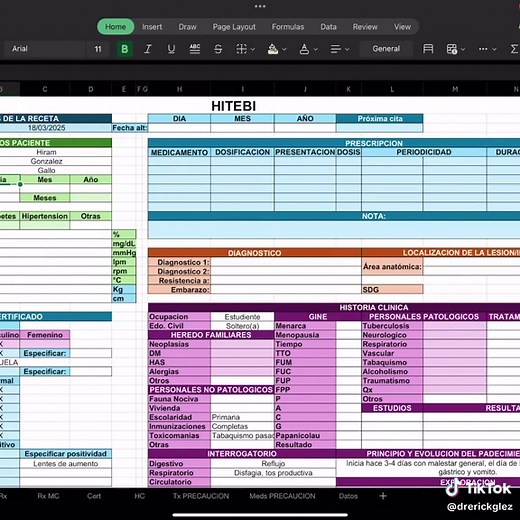Expand fill color dropdown arrow

[284, 49]
